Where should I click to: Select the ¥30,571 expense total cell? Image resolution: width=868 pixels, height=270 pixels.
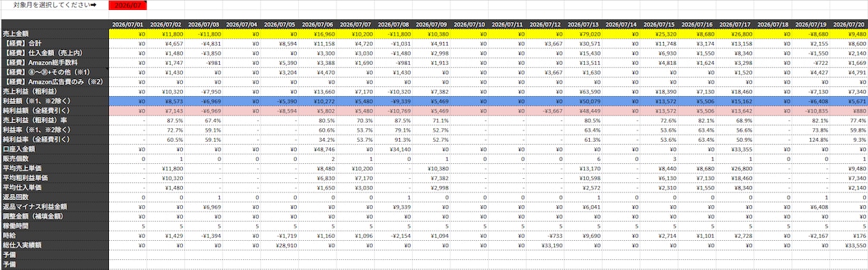(x=584, y=43)
